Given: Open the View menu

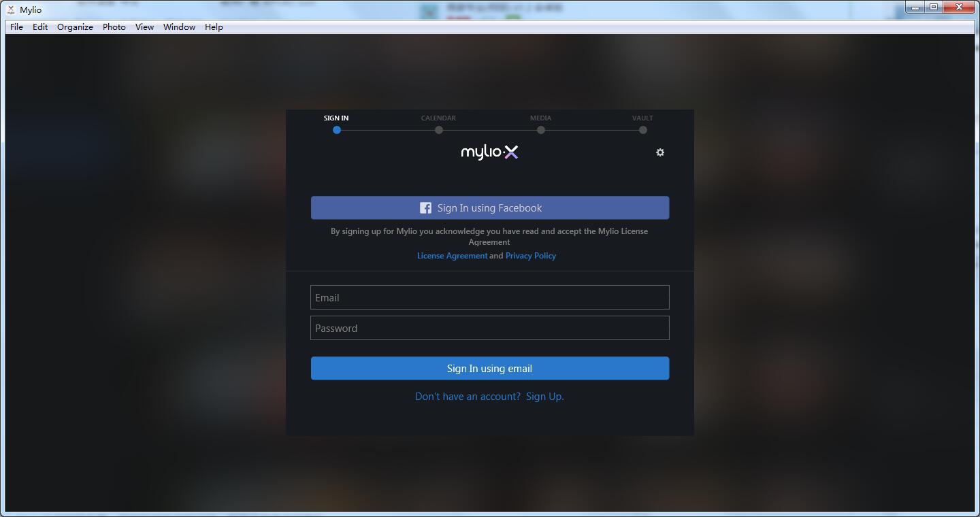Looking at the screenshot, I should 144,27.
